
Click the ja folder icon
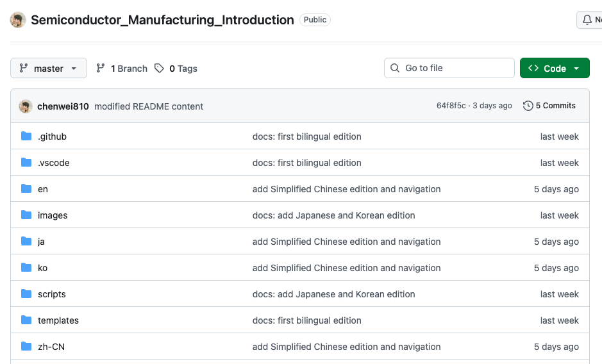tap(26, 241)
